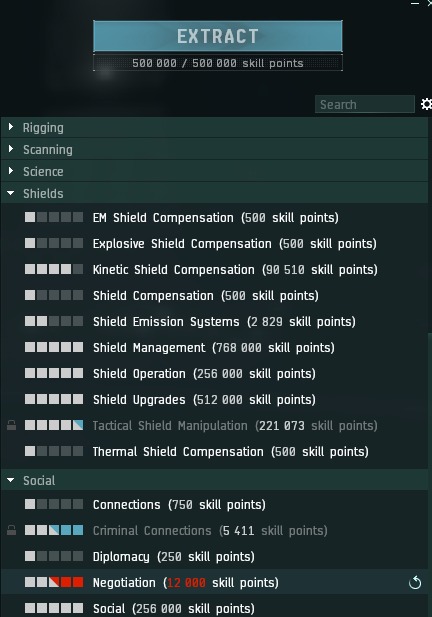Click the Negotiation revert arrow icon
The image size is (432, 617).
[x=415, y=582]
